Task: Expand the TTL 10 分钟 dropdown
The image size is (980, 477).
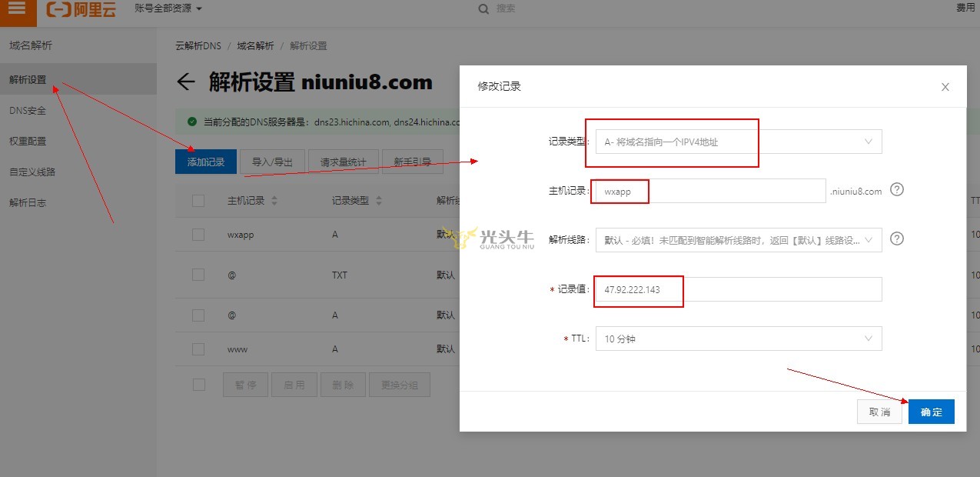Action: click(x=738, y=339)
